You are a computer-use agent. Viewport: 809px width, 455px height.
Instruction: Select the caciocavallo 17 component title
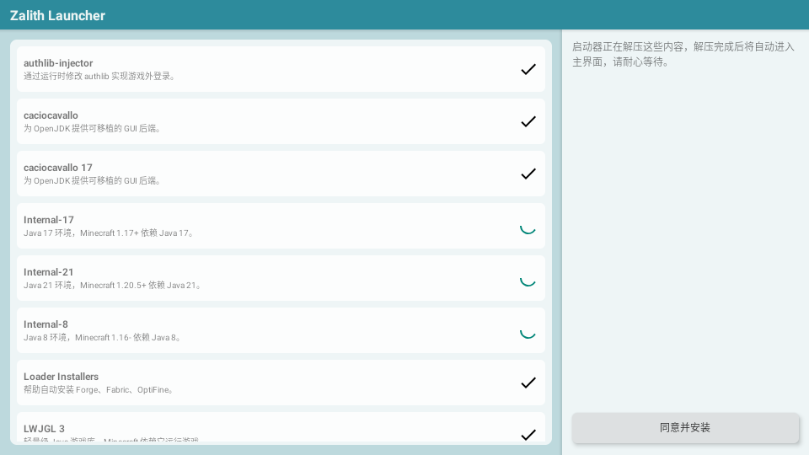click(x=58, y=167)
